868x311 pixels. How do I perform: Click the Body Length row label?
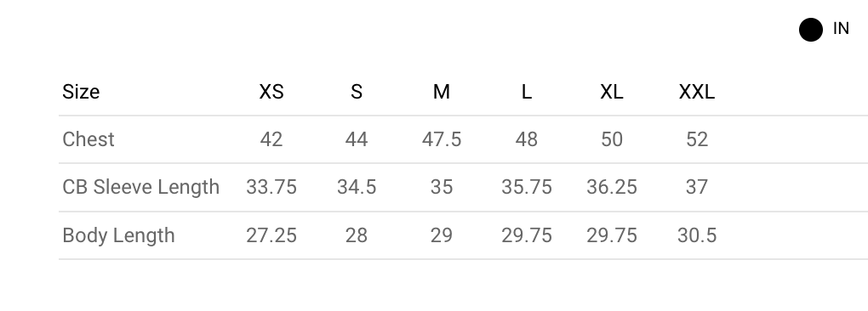[x=118, y=235]
